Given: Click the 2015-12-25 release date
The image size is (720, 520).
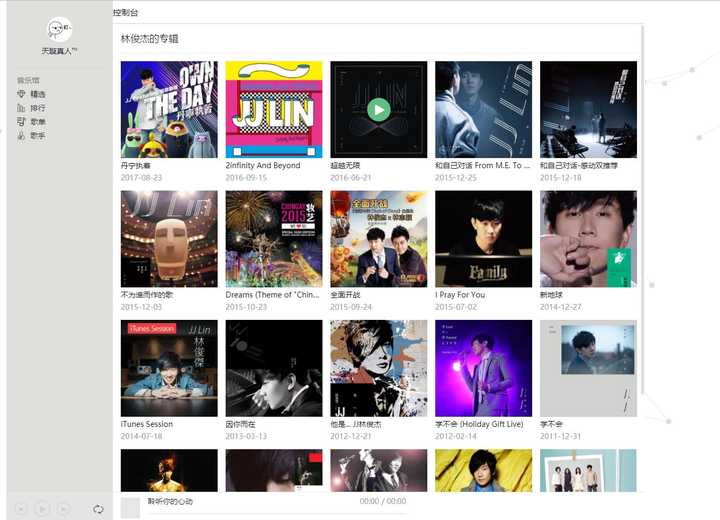Looking at the screenshot, I should pyautogui.click(x=456, y=177).
